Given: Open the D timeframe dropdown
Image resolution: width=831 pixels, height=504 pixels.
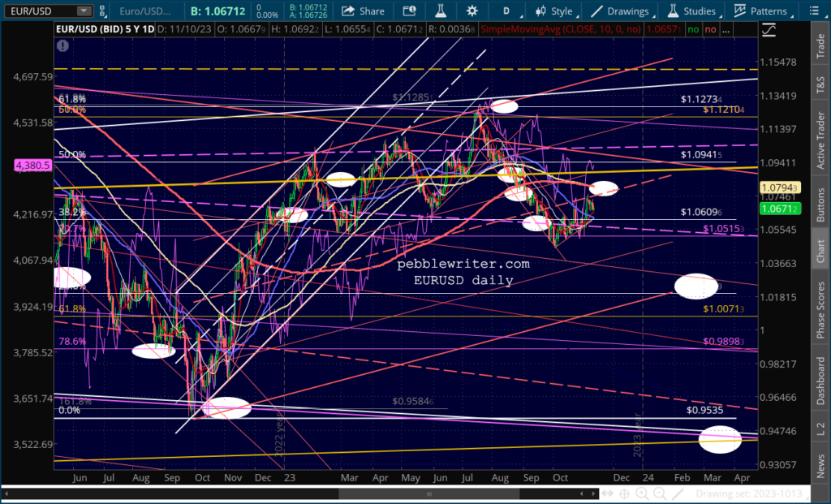Looking at the screenshot, I should 506,11.
